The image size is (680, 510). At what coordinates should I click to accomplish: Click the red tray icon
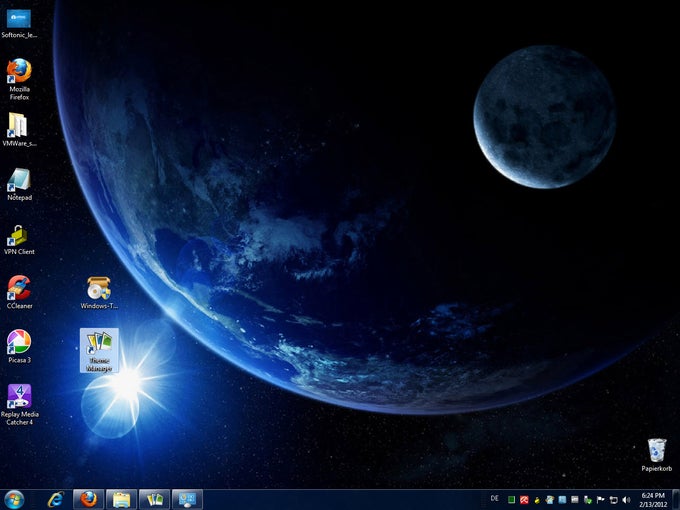pos(524,500)
